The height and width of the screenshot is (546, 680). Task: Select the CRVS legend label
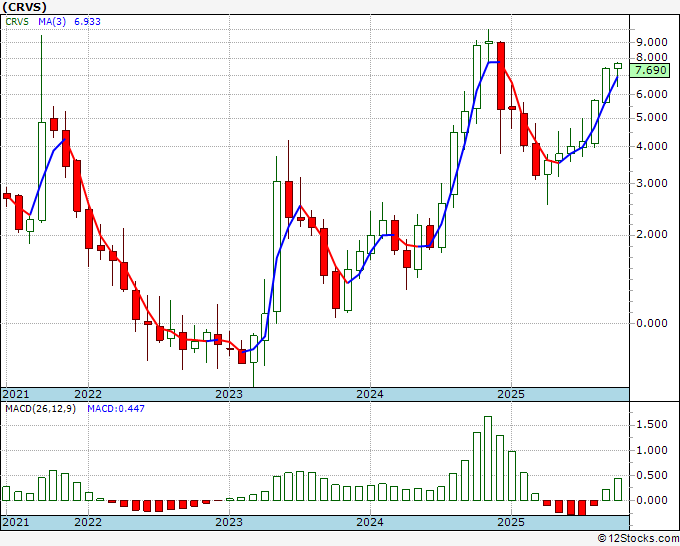[x=17, y=22]
